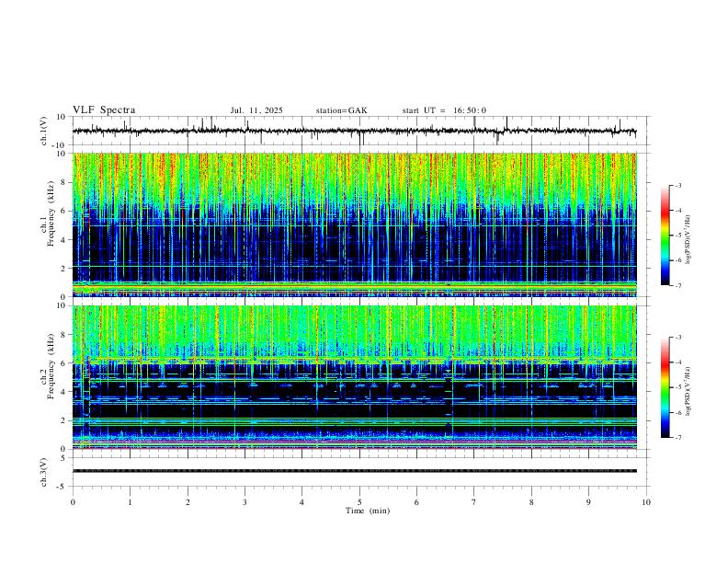Viewport: 728px width, 563px height.
Task: Click the '4' kHz tick on ch.2 axis
Action: tap(64, 392)
